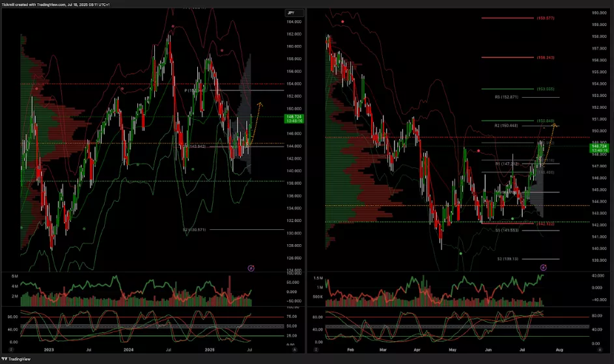Click the green (153.555) level label
Viewport: 614px width, 364px height.
pos(546,89)
